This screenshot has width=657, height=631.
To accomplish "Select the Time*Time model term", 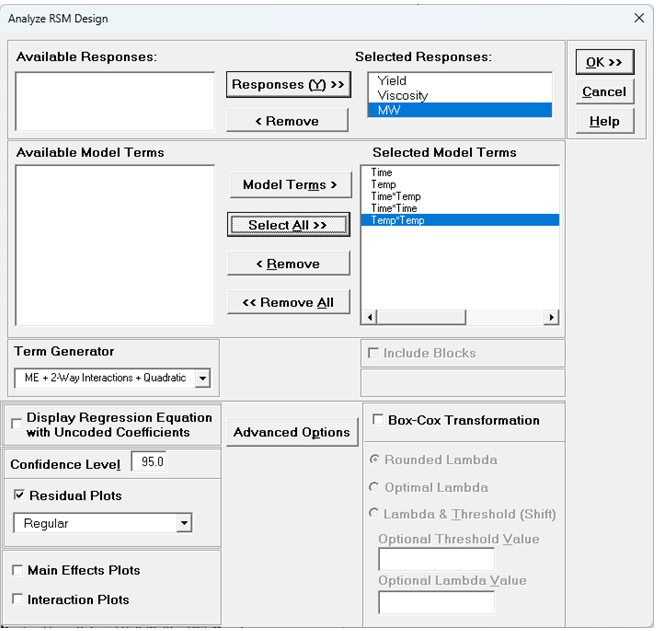I will tap(460, 208).
